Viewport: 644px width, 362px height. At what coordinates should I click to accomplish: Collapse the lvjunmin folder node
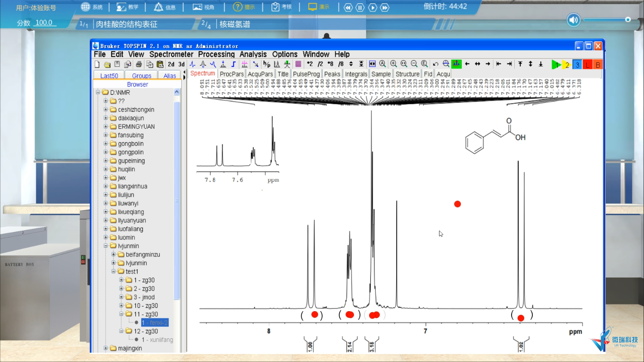[x=106, y=246]
